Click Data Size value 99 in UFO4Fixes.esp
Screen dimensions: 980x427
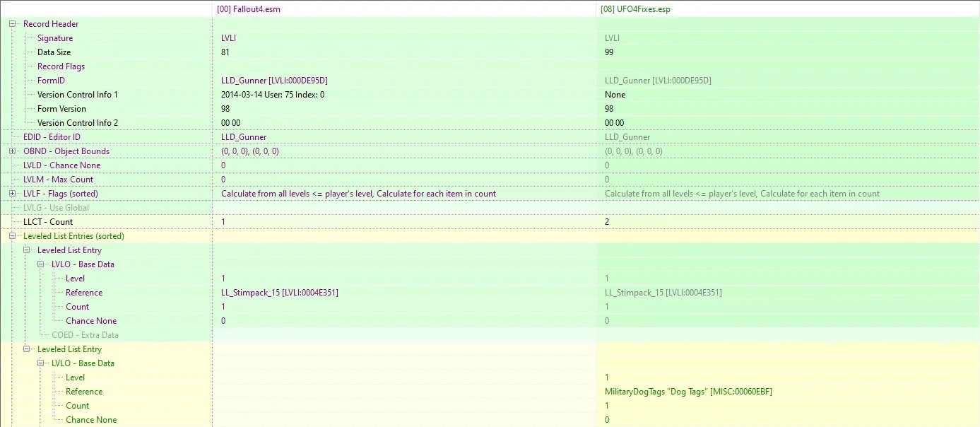[x=609, y=52]
